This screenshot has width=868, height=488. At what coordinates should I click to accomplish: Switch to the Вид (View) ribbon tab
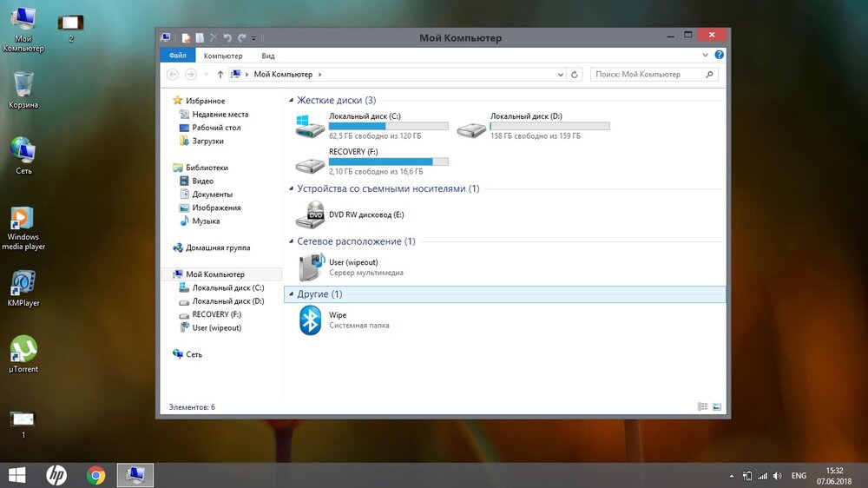[244, 56]
